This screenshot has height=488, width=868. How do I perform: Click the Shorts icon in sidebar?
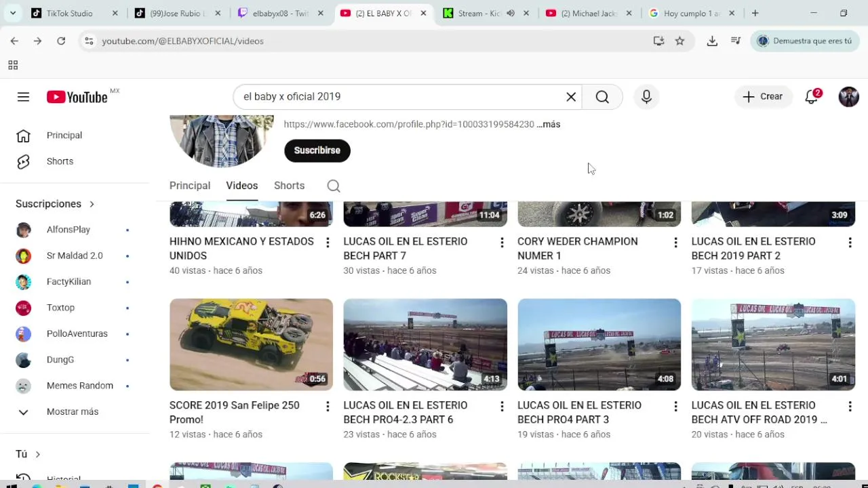tap(24, 161)
